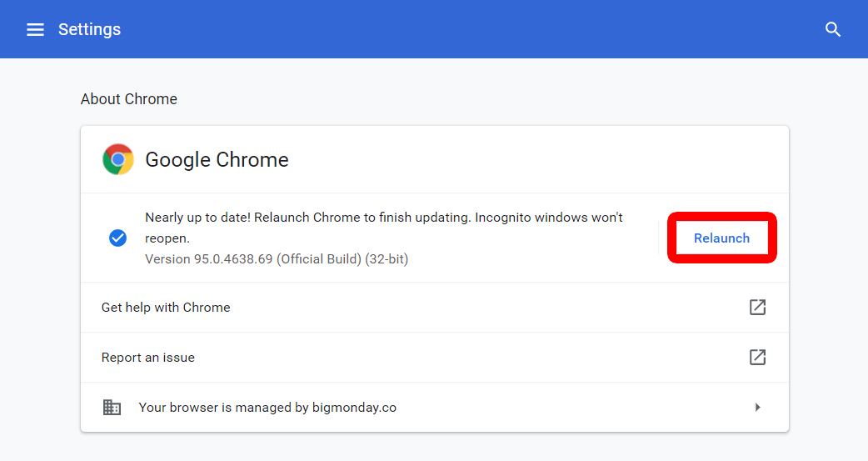The image size is (868, 461).
Task: Open Get help with Chrome
Action: click(166, 308)
